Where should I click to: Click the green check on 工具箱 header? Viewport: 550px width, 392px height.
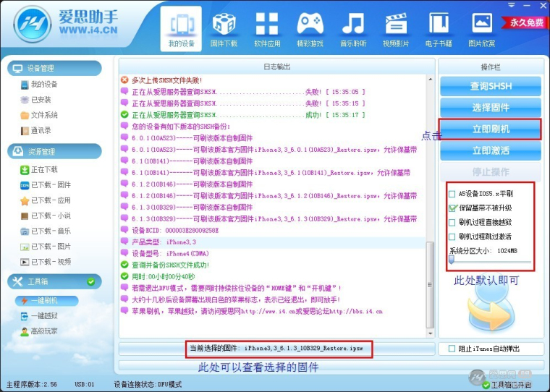91,281
